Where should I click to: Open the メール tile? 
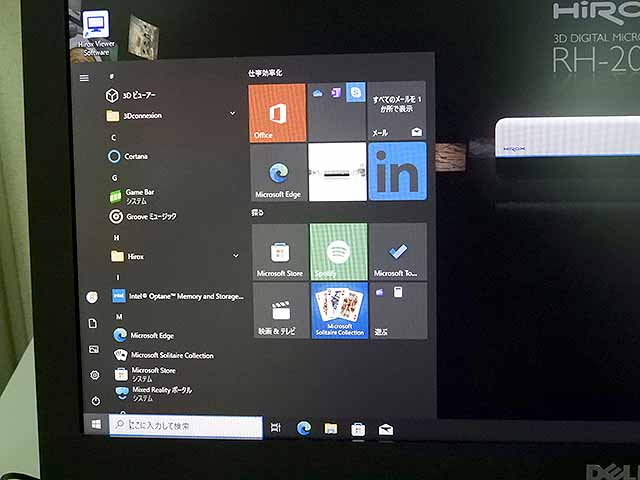397,111
